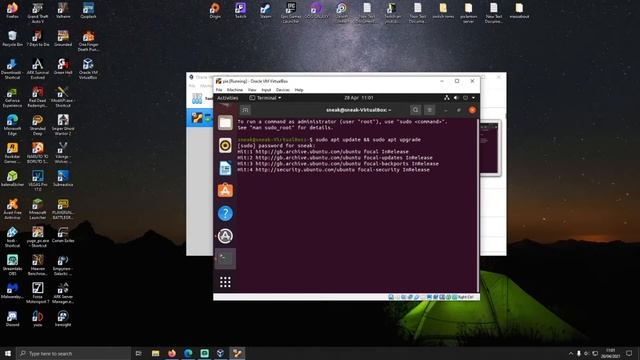Image resolution: width=640 pixels, height=360 pixels.
Task: Open Rhythmbox from the Ubuntu dock
Action: (225, 145)
